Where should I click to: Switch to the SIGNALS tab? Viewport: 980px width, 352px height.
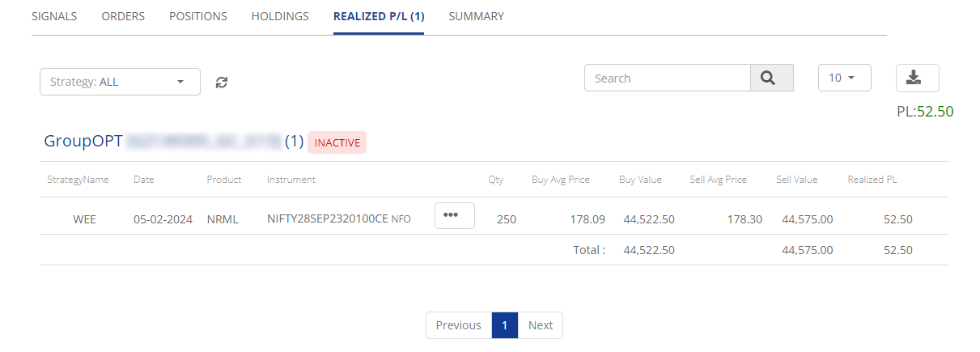(x=54, y=16)
